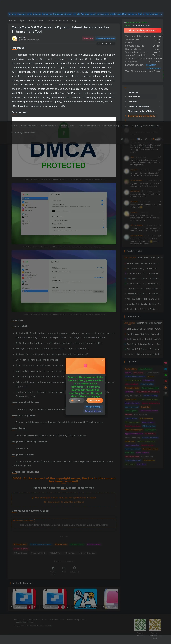Viewport: 171px width, 644px height.
Task: Click the macked author avatar
Action: 14,38
